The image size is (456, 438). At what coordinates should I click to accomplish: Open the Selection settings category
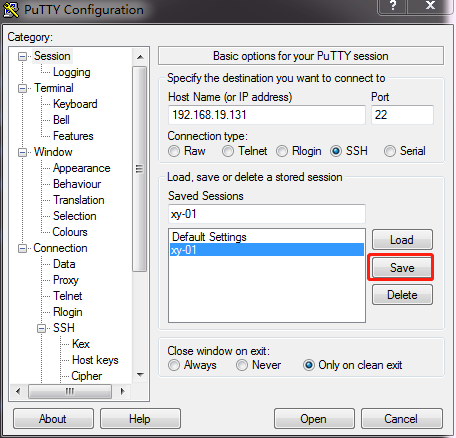pos(75,216)
